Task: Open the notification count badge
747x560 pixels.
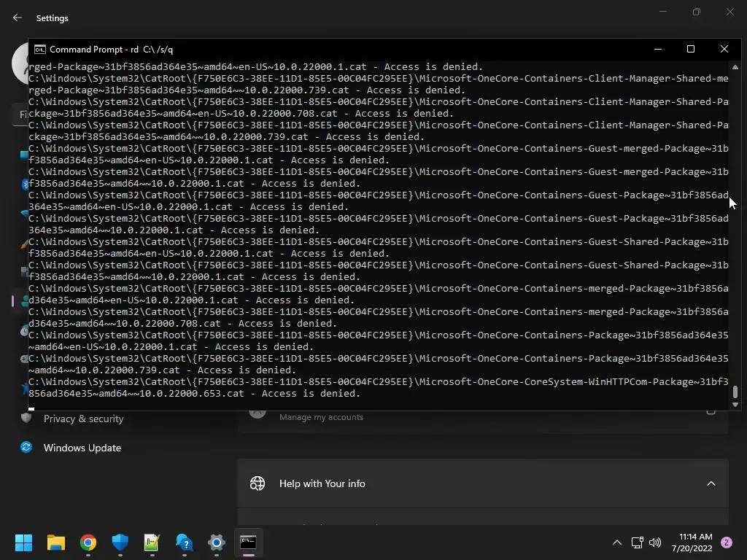Action: 727,542
